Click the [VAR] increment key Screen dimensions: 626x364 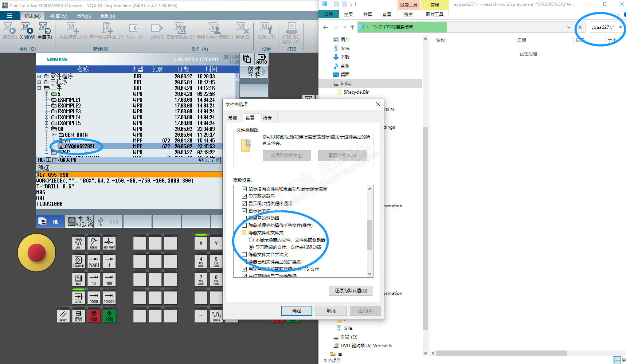coord(94,261)
